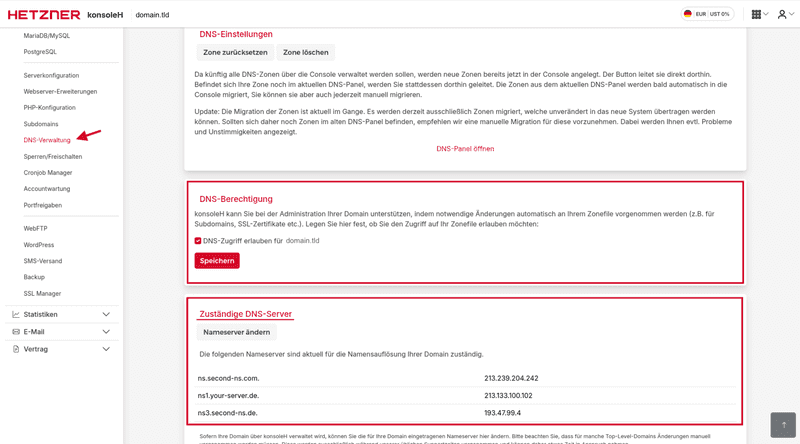Click the Statistiken chart icon
Screen dimensions: 800x444
click(x=16, y=314)
